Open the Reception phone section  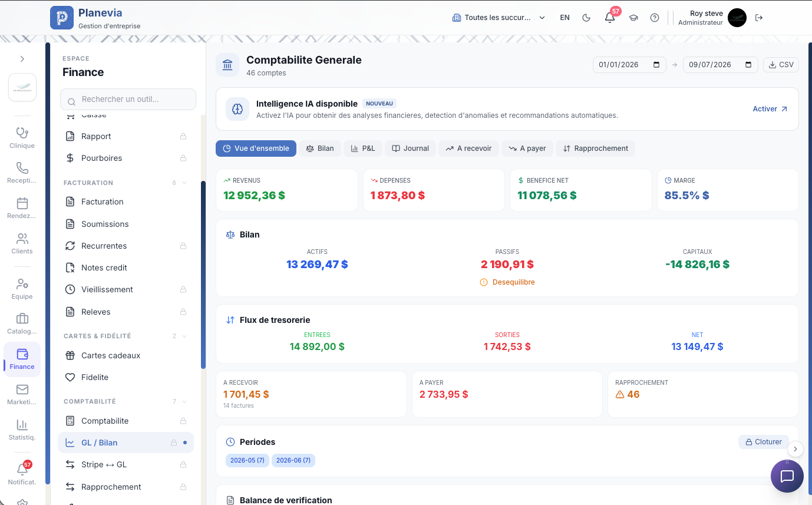tap(22, 173)
